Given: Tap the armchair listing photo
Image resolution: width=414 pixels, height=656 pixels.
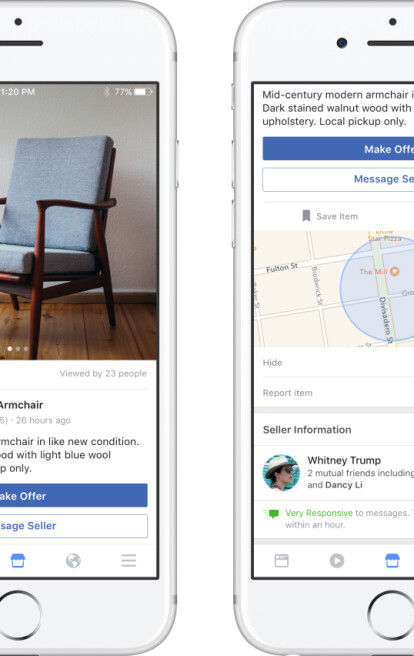Looking at the screenshot, I should pyautogui.click(x=79, y=222).
